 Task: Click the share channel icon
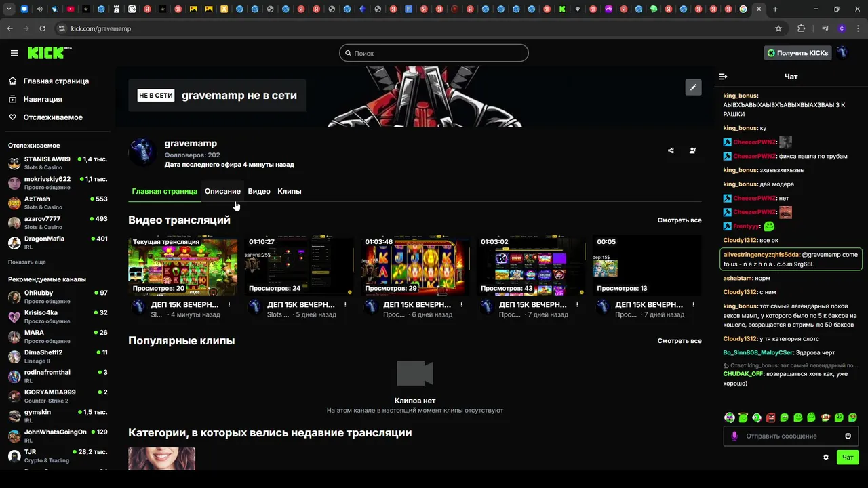click(671, 150)
